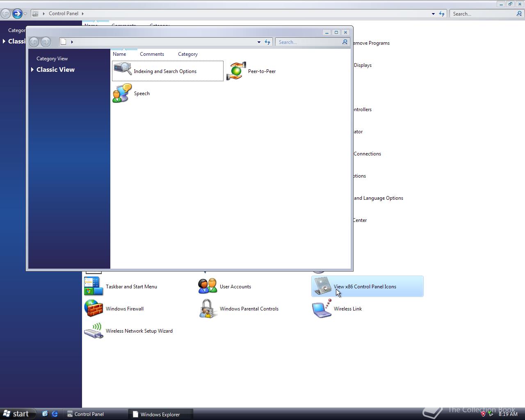This screenshot has width=525, height=420.
Task: Click the red security shield tray icon
Action: (x=483, y=414)
